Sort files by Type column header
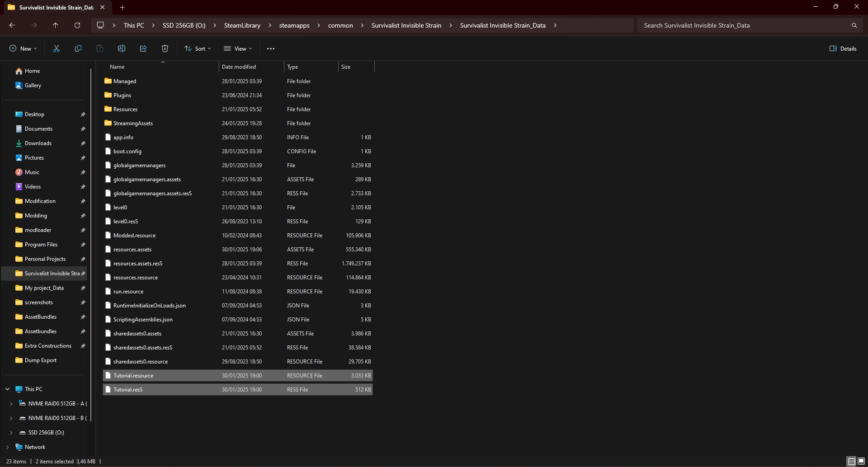Viewport: 868px width, 467px height. (311, 67)
